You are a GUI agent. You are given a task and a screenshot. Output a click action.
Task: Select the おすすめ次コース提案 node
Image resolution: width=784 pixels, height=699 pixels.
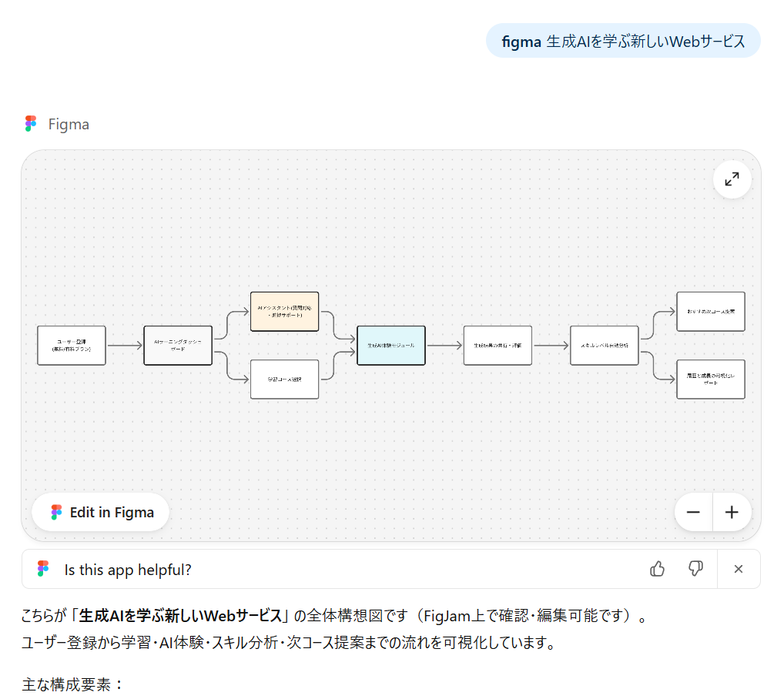(710, 311)
